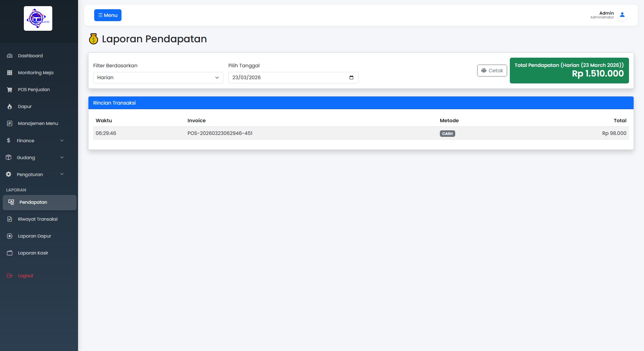Screen dimensions: 644x351
Task: Click the time 06:29:46 cell
Action: (106, 133)
